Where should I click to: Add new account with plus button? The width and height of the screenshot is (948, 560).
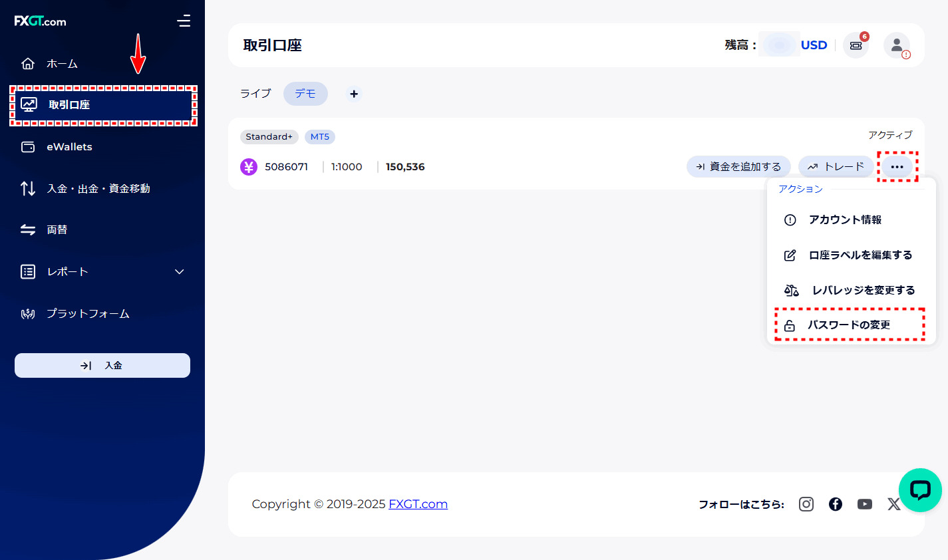point(354,94)
